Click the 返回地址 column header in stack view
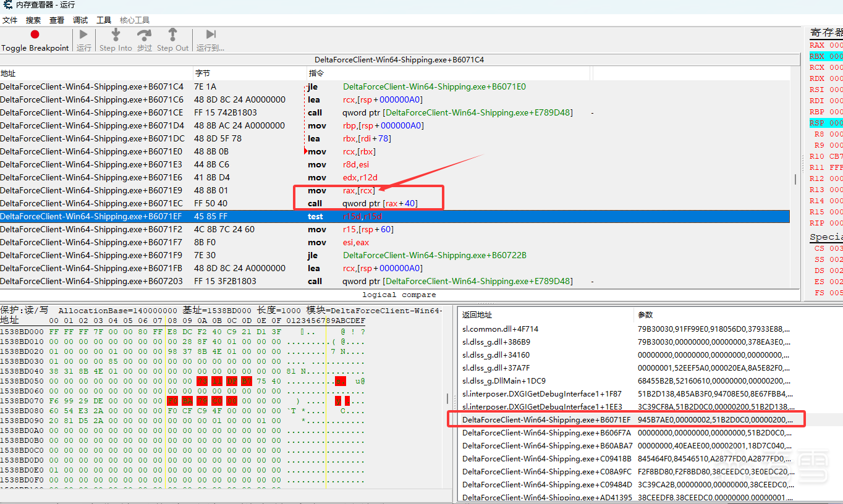The height and width of the screenshot is (504, 843). (x=547, y=315)
